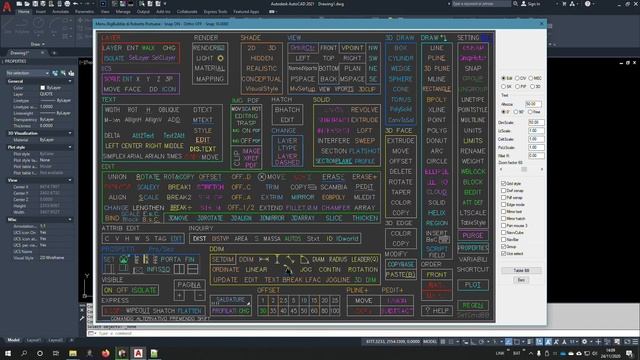Viewport: 640px width, 360px height.
Task: Click the circled X icon before MOVE
Action: point(262,177)
